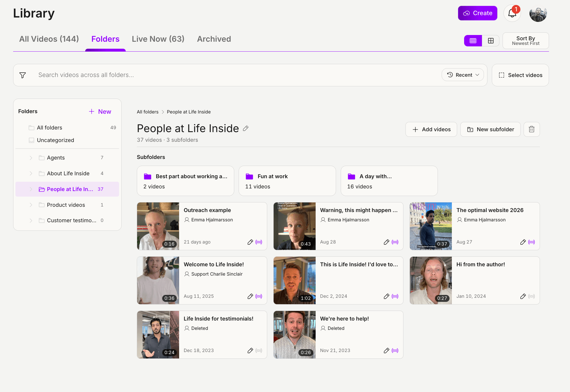
Task: Open the notifications bell
Action: pos(512,13)
